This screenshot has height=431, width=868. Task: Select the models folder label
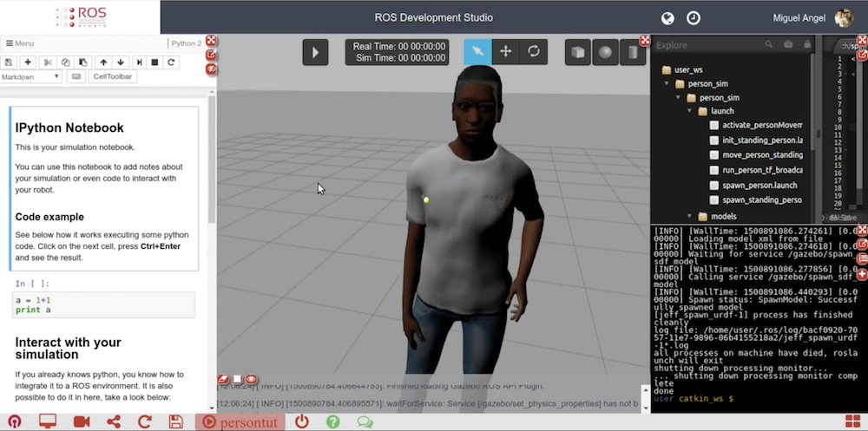point(724,216)
